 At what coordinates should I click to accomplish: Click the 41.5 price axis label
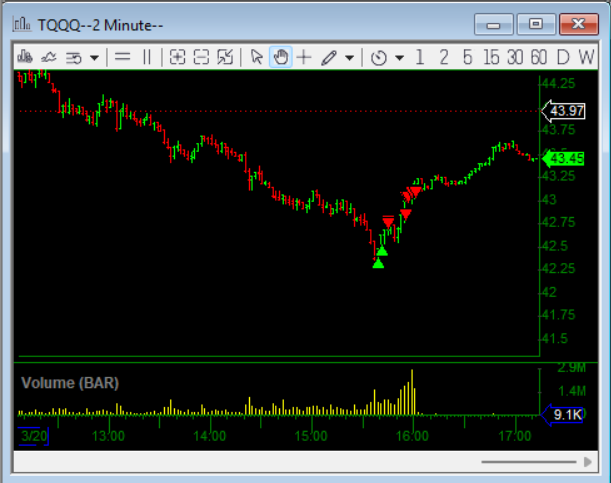[x=555, y=338]
